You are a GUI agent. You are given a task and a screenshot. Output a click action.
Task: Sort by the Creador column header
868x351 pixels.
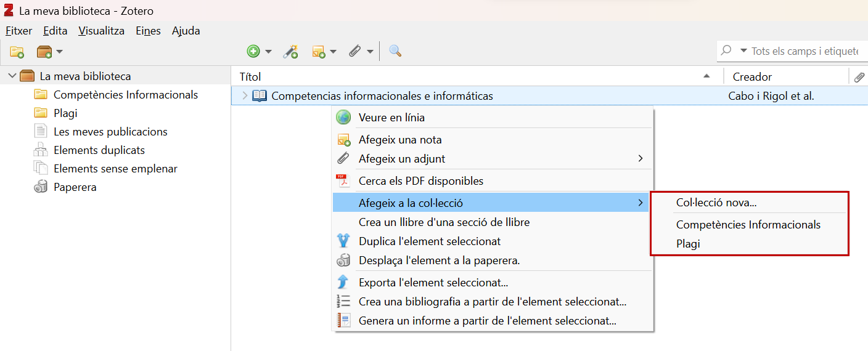(x=787, y=76)
